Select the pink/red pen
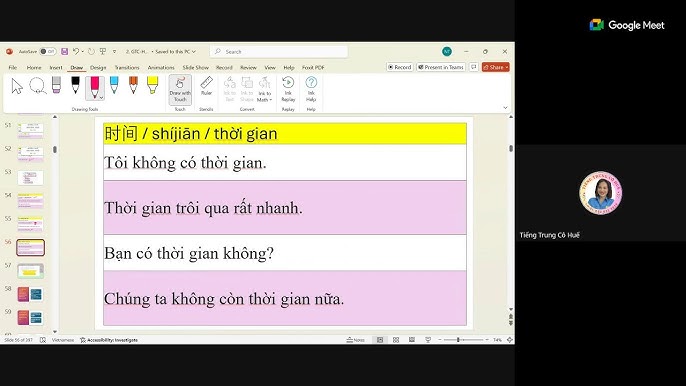 (x=94, y=87)
